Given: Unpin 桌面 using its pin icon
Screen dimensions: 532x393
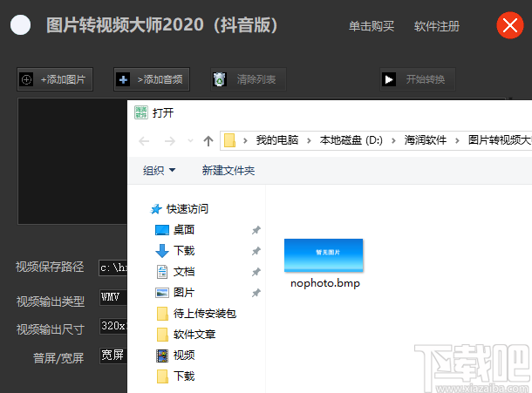Looking at the screenshot, I should [x=256, y=230].
